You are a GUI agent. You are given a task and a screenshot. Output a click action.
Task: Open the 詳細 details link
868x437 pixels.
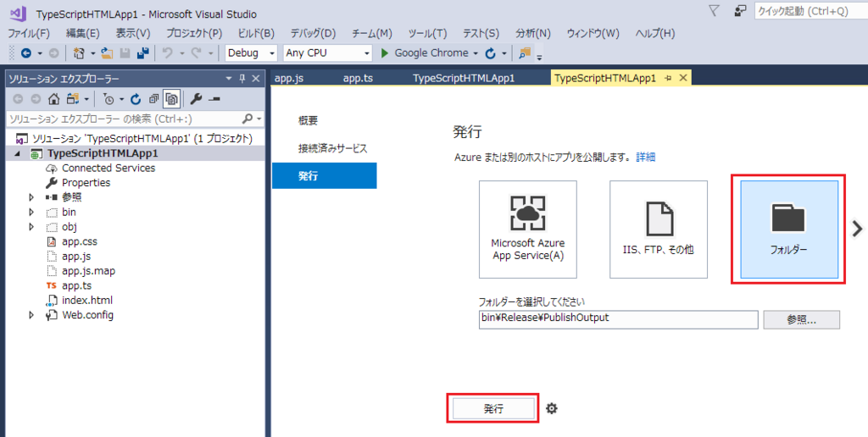[645, 158]
